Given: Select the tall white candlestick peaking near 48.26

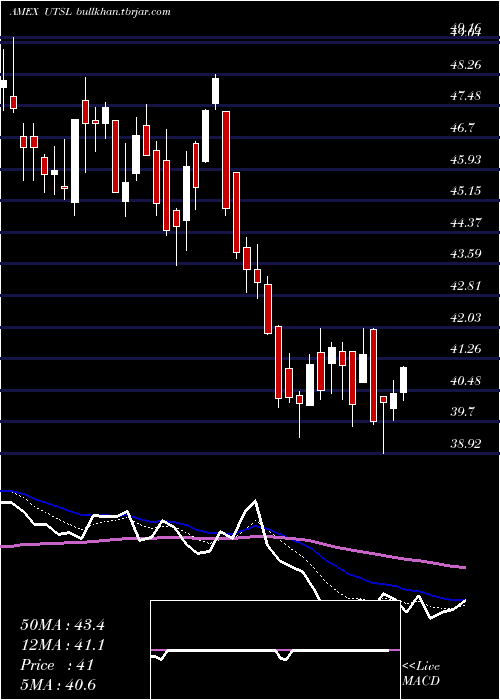Looking at the screenshot, I should 216,91.
